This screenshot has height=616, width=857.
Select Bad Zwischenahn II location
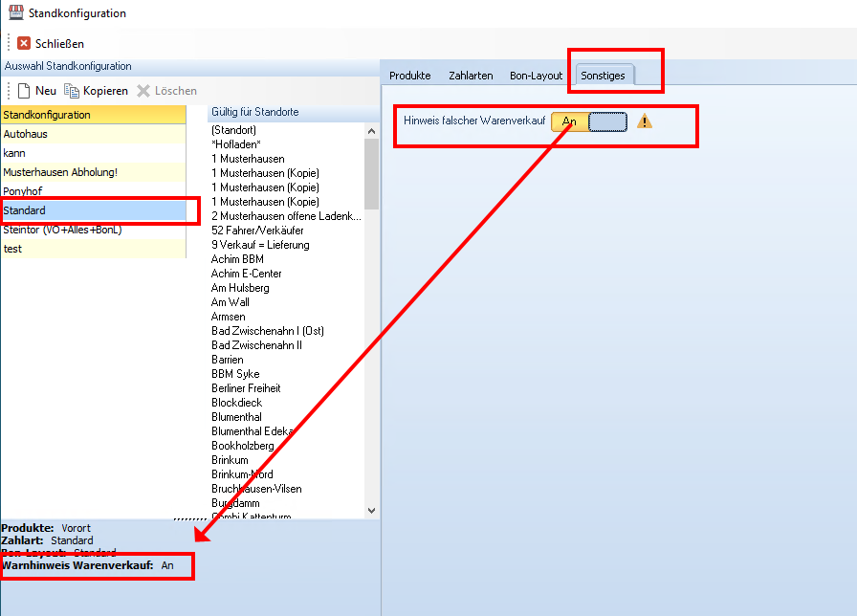[x=256, y=345]
